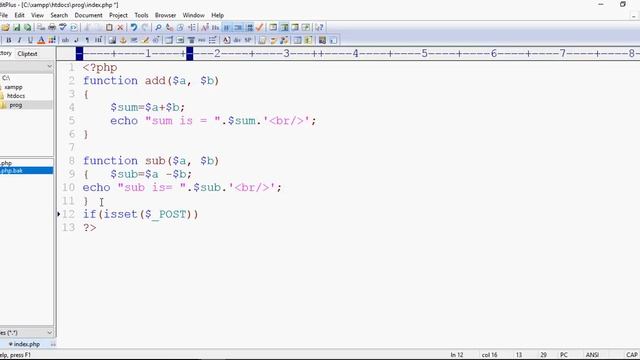Open the Browser menu
Screen dimensions: 640x360
click(x=165, y=15)
